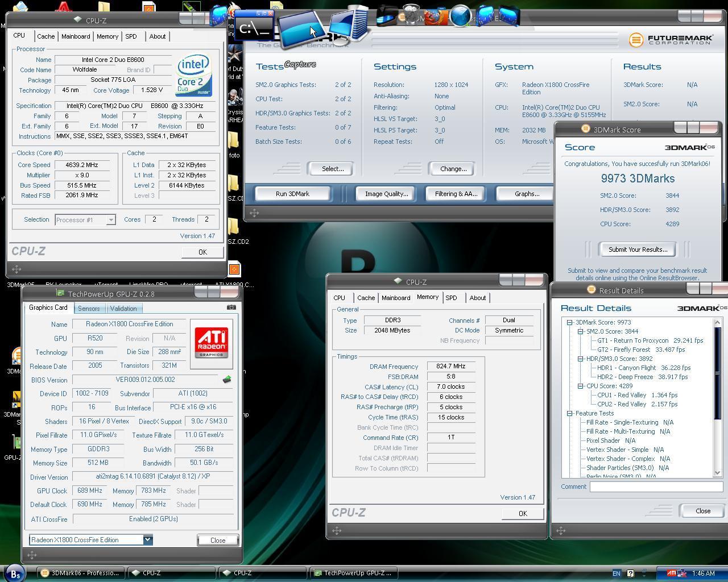Collapse the CPU Score: 4289 node
The height and width of the screenshot is (582, 728).
580,386
